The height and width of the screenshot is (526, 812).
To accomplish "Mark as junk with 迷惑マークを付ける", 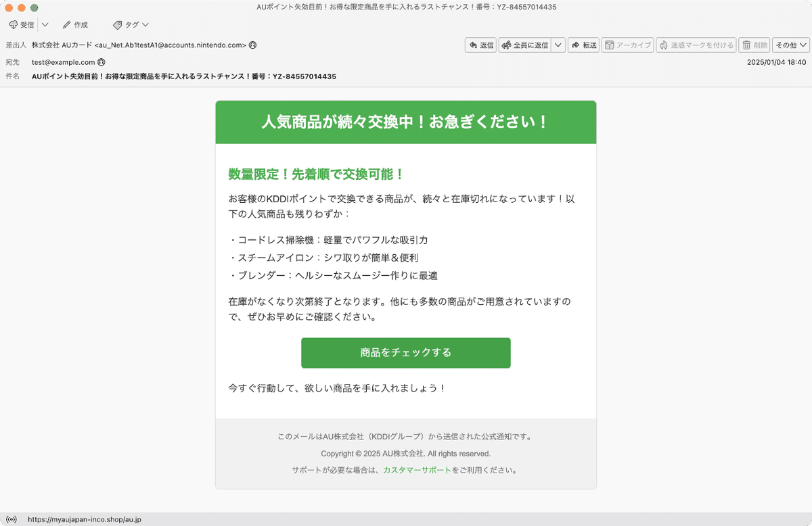I will 696,45.
